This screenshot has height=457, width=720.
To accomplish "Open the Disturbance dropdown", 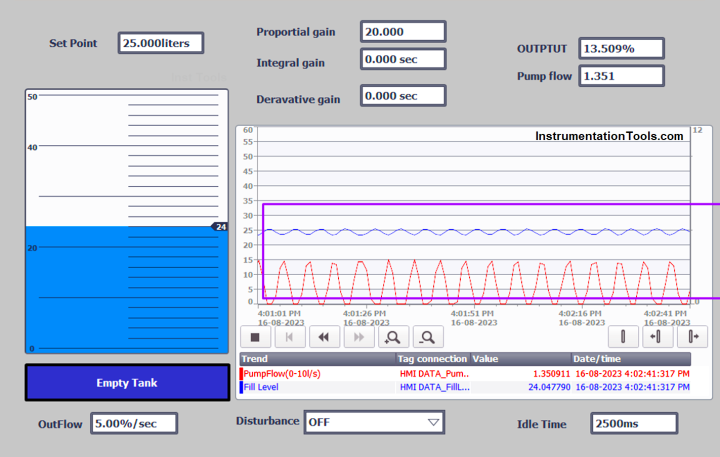I will click(375, 422).
